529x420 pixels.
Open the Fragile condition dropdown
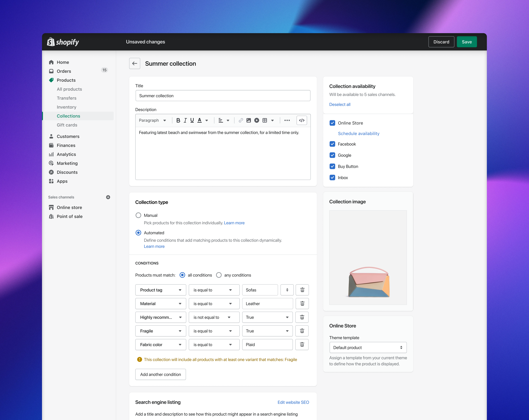161,331
